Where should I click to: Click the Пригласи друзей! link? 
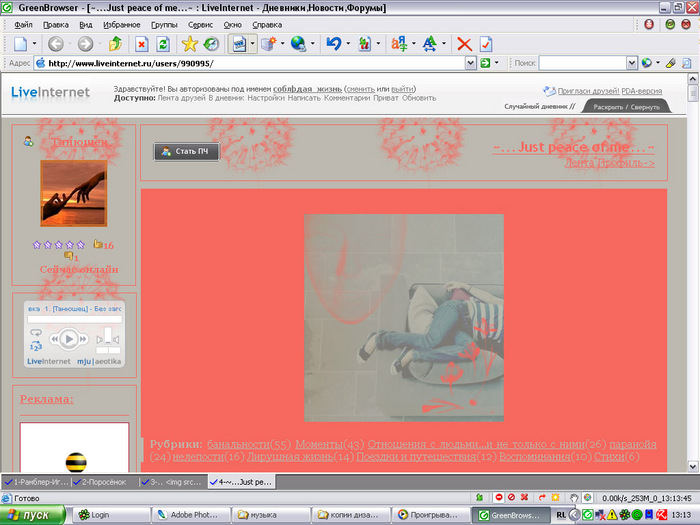click(x=588, y=91)
